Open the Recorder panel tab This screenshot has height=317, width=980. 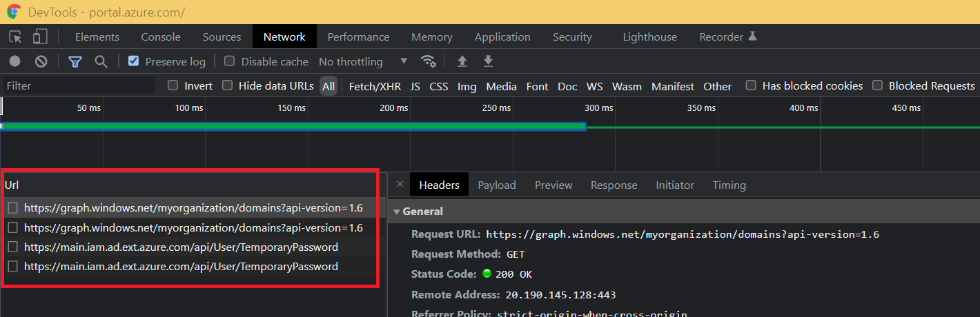pyautogui.click(x=728, y=37)
